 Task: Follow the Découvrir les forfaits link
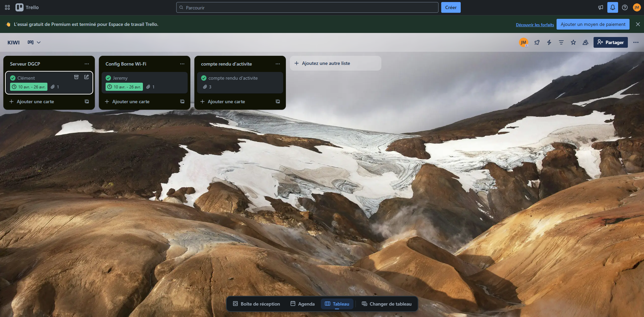[535, 25]
